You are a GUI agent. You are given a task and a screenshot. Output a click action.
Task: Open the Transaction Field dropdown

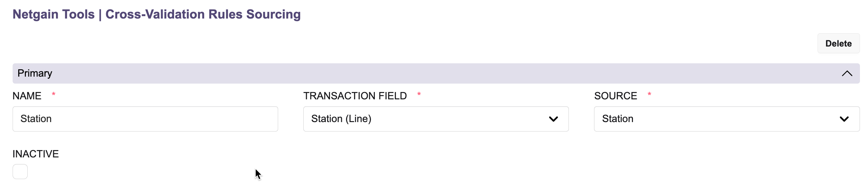pyautogui.click(x=436, y=119)
